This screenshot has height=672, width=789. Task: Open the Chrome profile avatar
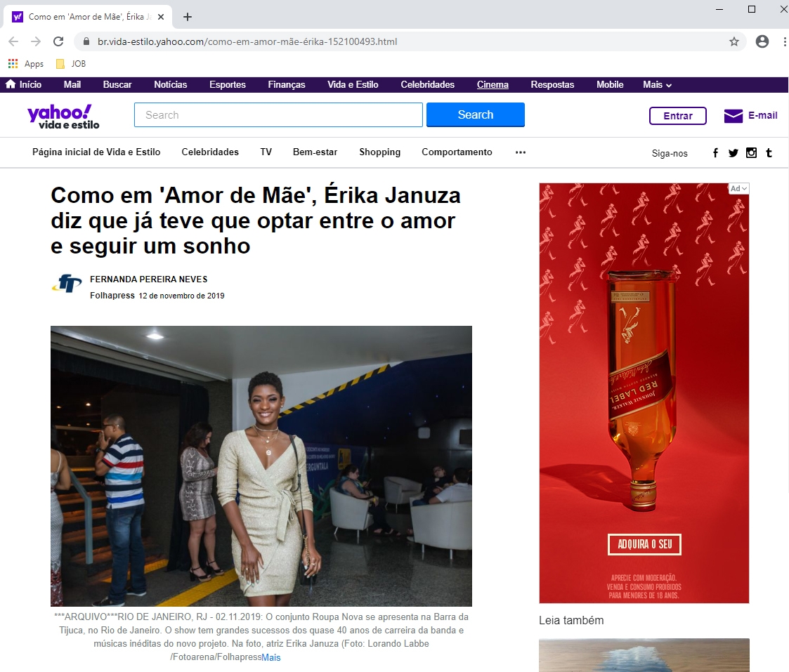coord(762,41)
